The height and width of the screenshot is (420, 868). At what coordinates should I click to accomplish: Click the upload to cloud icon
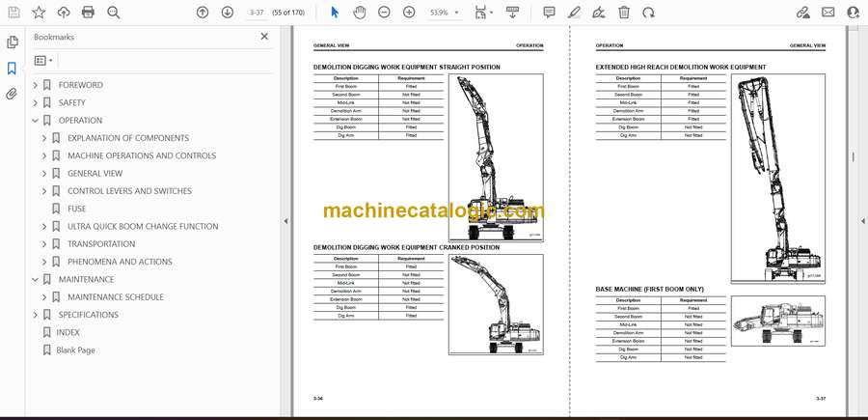(64, 13)
